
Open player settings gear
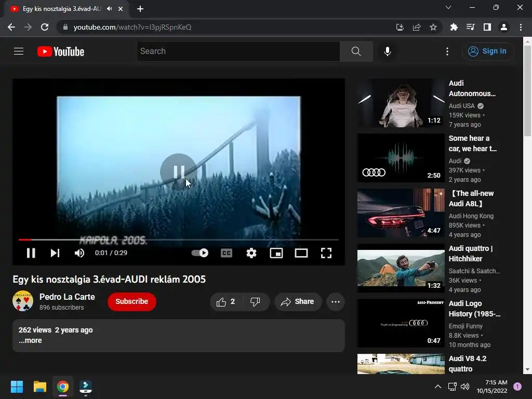251,253
